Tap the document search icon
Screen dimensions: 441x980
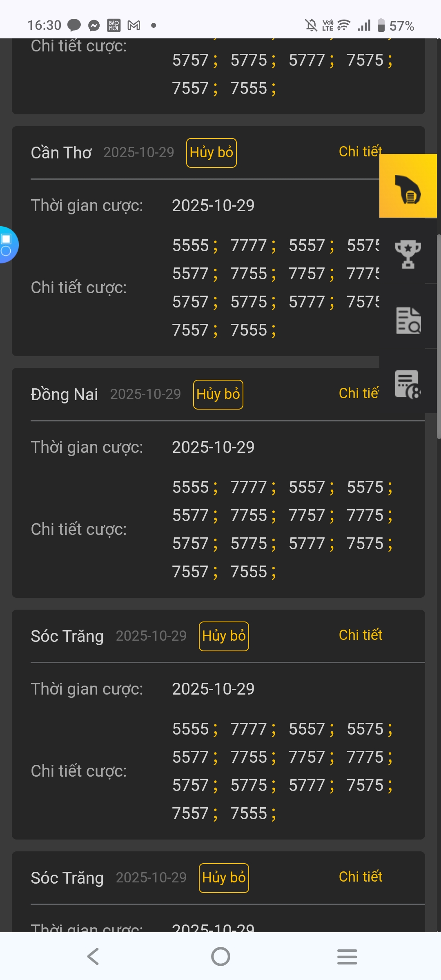(408, 321)
